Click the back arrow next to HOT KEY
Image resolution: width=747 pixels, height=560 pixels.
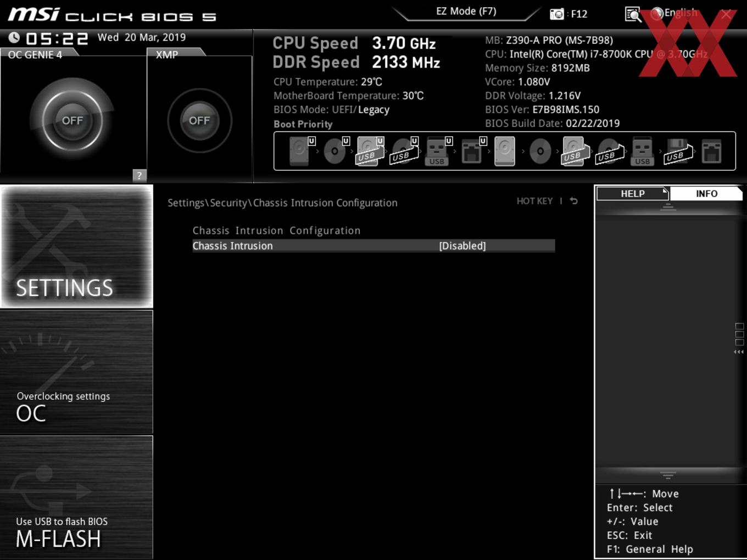[573, 201]
